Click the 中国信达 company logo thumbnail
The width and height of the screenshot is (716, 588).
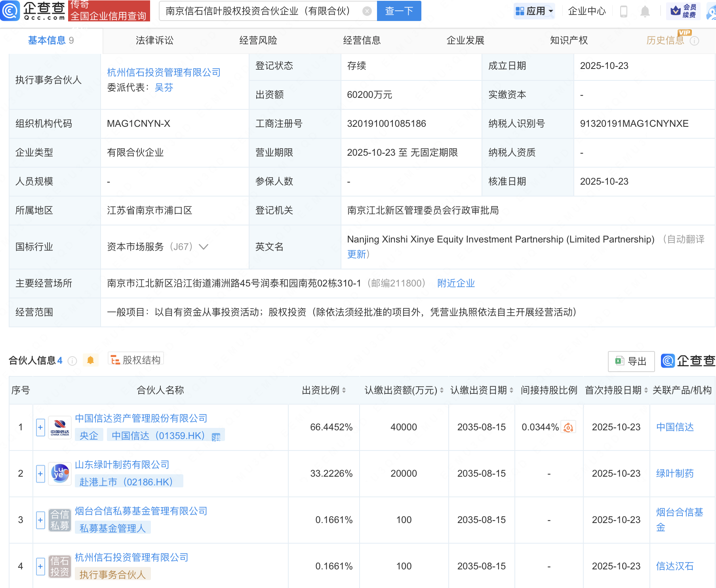pyautogui.click(x=60, y=428)
